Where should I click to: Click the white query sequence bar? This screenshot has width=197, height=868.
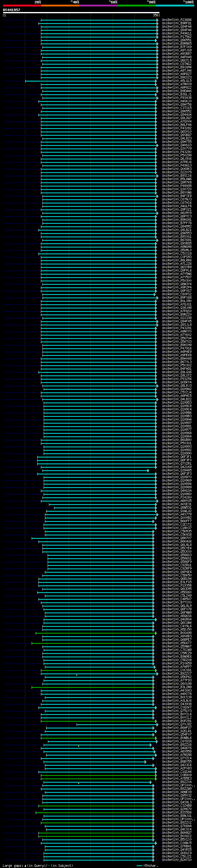81,13
